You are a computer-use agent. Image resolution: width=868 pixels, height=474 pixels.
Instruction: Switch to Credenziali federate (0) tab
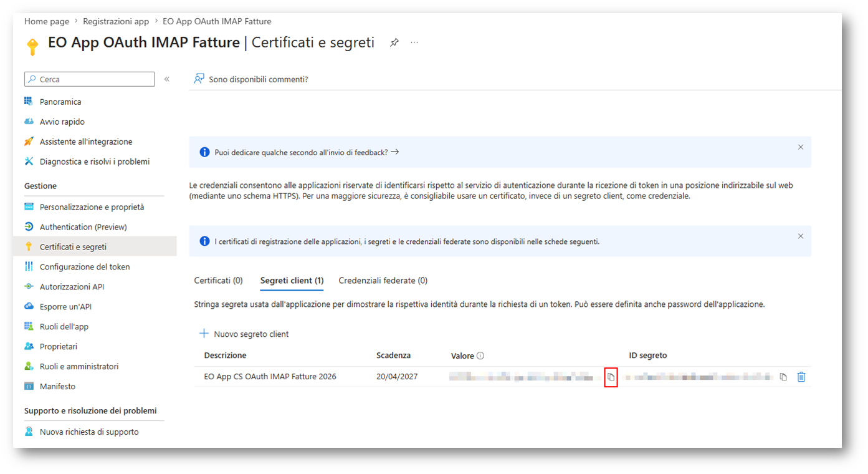(383, 281)
